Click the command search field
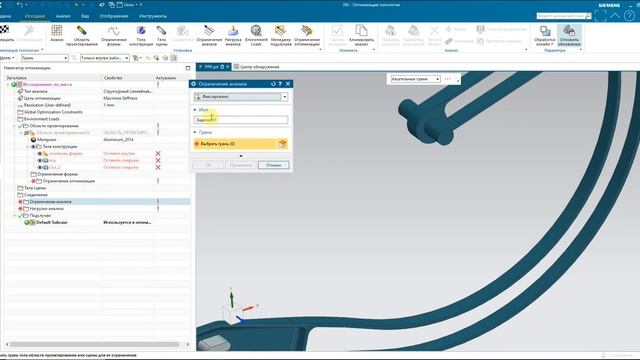 564,16
